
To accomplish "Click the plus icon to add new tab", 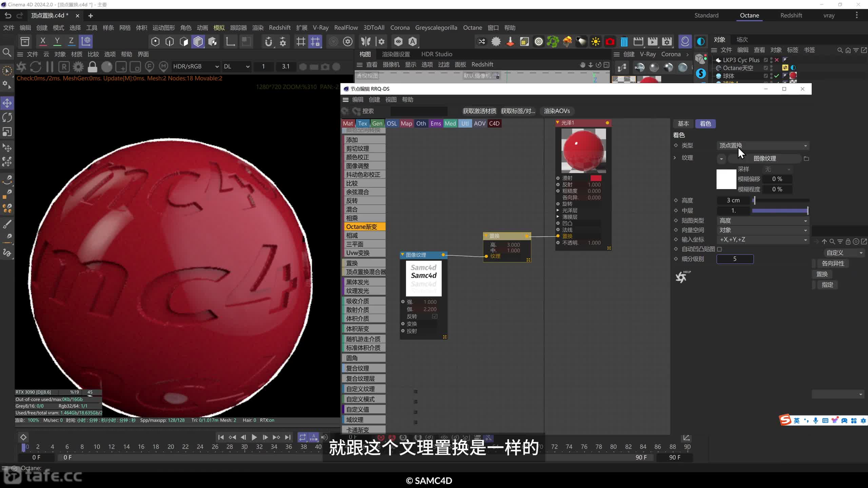I will tap(91, 16).
